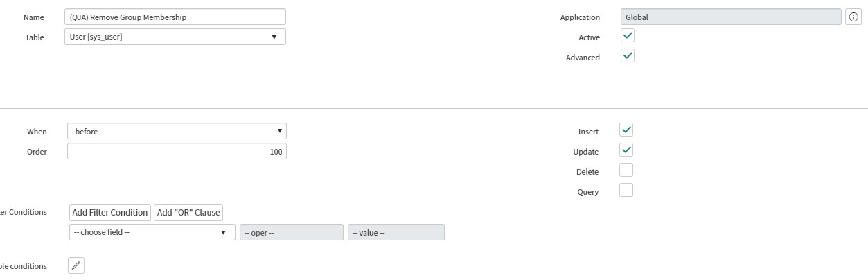The width and height of the screenshot is (868, 280).
Task: Disable the Update checkbox
Action: [626, 150]
